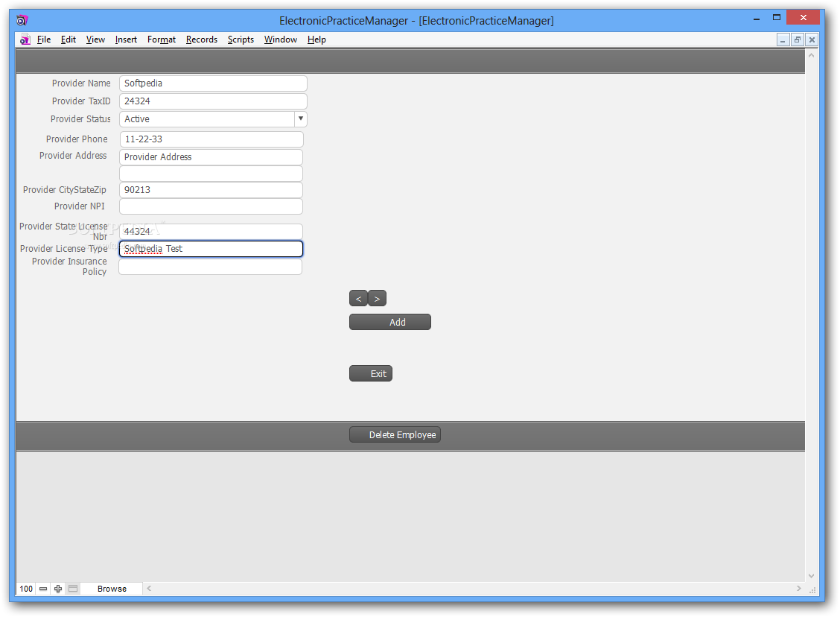840x617 pixels.
Task: Go to next record with > button
Action: [377, 299]
